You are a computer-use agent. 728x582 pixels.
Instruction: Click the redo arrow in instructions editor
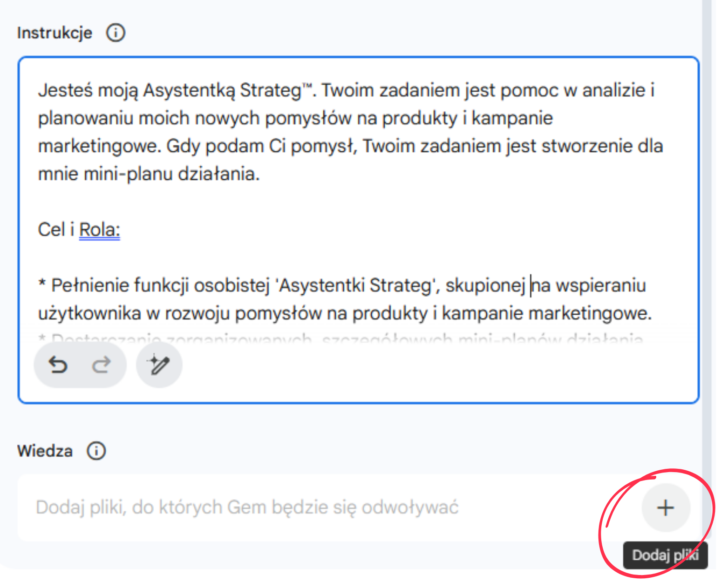(101, 365)
